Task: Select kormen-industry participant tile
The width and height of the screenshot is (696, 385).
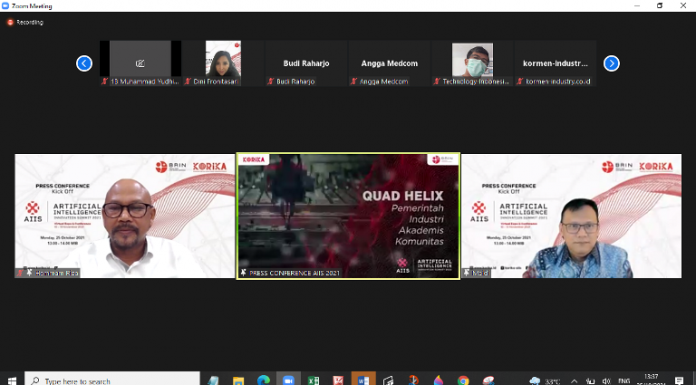Action: point(555,64)
